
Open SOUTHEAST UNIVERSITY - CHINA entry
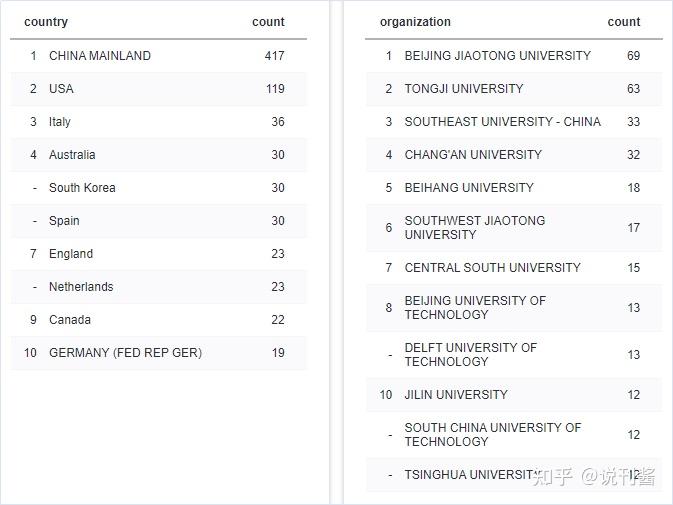click(502, 122)
